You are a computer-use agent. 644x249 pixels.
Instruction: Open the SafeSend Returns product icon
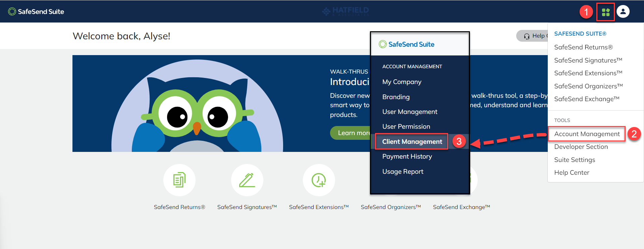[179, 180]
